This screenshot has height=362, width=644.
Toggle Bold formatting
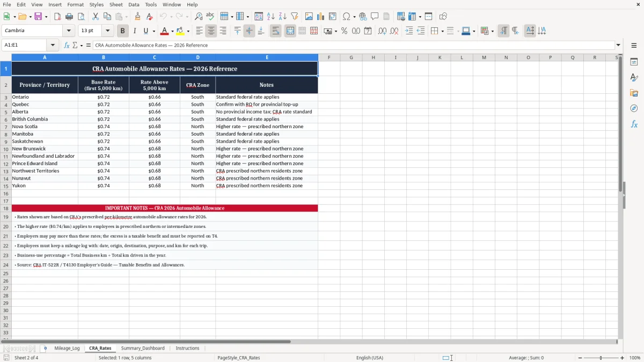122,31
